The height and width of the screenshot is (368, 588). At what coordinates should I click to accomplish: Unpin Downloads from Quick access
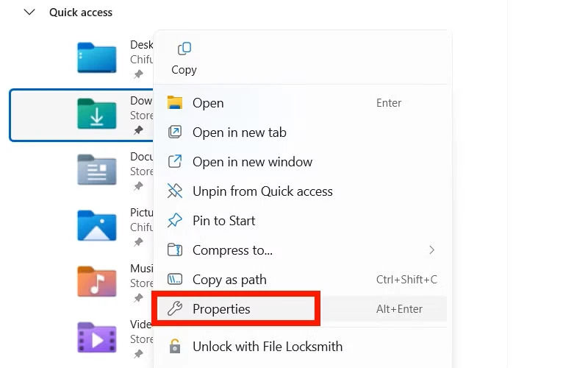[x=262, y=191]
